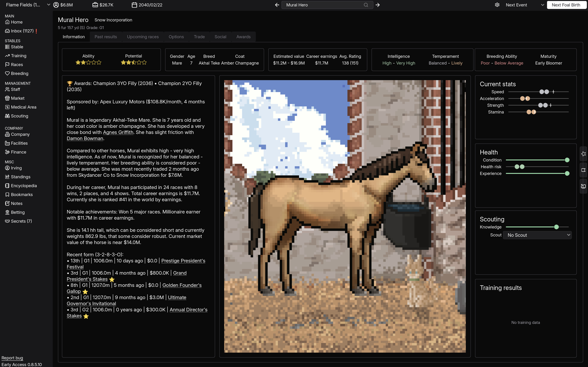Click the calendar icon beside the game date

point(134,5)
